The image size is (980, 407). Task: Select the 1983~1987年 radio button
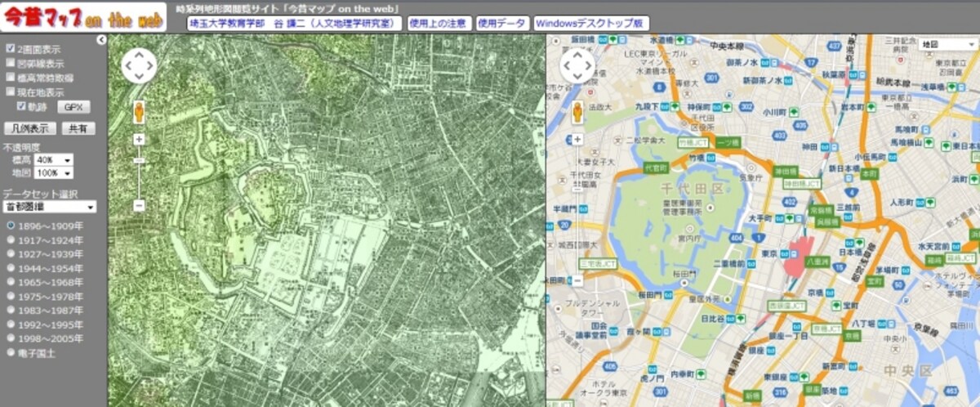(11, 311)
